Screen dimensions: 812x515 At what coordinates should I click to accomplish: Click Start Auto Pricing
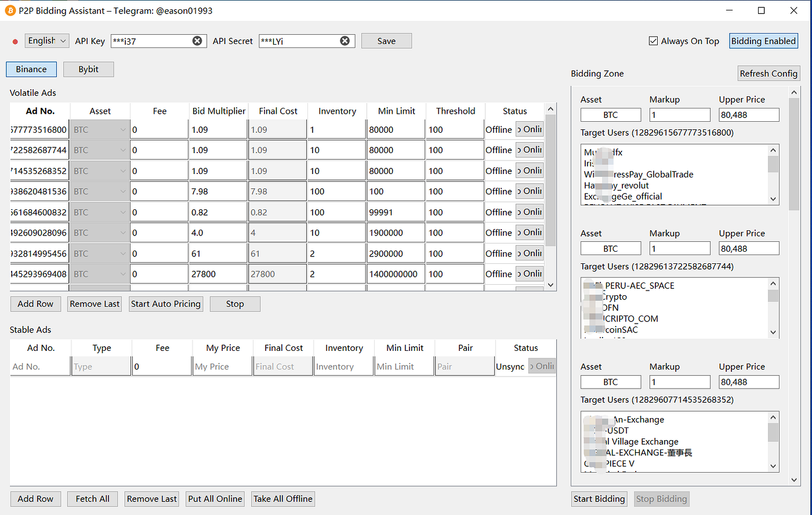point(166,304)
